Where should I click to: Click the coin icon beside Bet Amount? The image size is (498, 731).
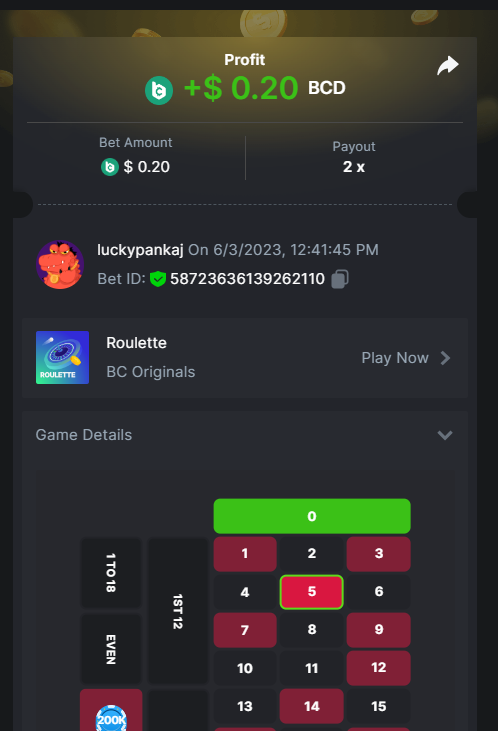pos(110,167)
